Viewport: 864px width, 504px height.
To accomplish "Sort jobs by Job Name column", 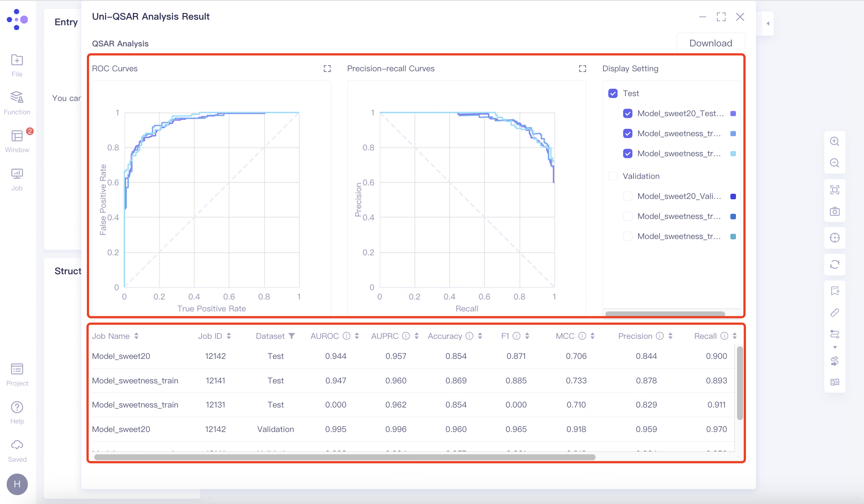I will [x=136, y=336].
